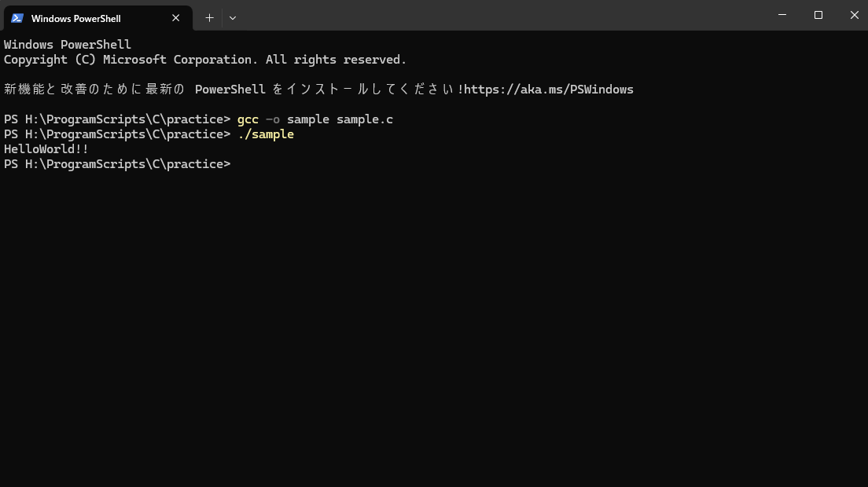Minimize the terminal window
The width and height of the screenshot is (868, 487).
(782, 15)
